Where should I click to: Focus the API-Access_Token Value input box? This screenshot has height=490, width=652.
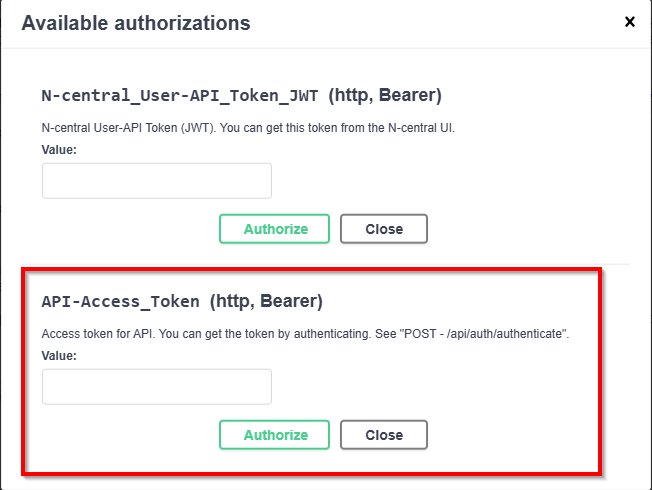tap(157, 387)
